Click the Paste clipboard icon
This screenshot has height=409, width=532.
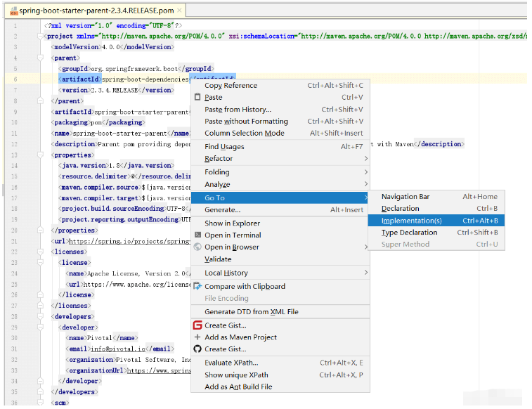tap(197, 97)
